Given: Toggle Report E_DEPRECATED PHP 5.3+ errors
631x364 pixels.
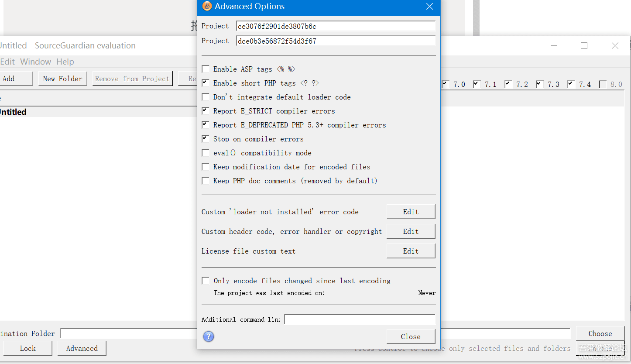Looking at the screenshot, I should pyautogui.click(x=206, y=125).
